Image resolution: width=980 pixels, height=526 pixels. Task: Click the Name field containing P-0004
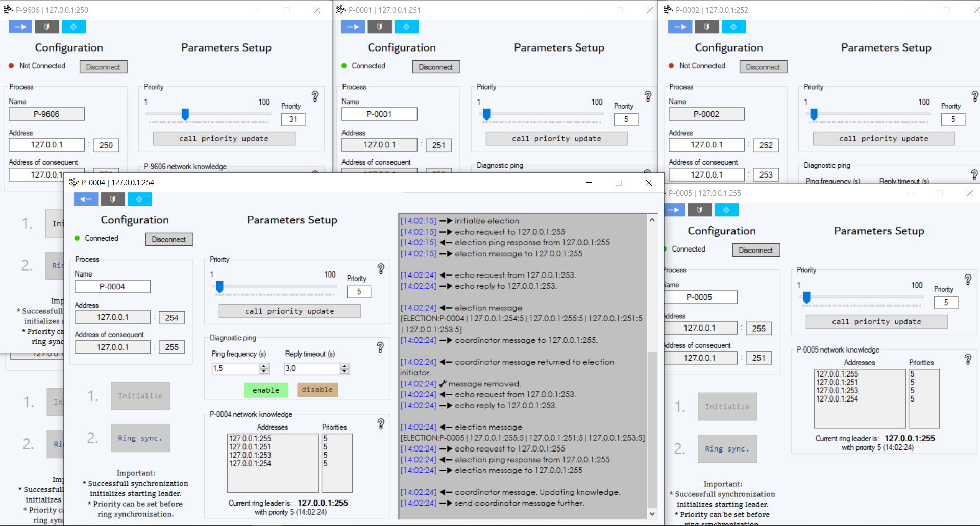[112, 287]
